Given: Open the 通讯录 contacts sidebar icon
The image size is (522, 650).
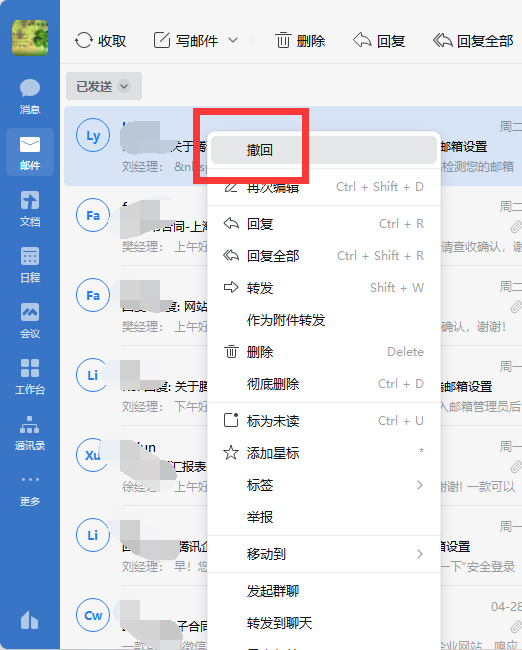Looking at the screenshot, I should tap(30, 432).
